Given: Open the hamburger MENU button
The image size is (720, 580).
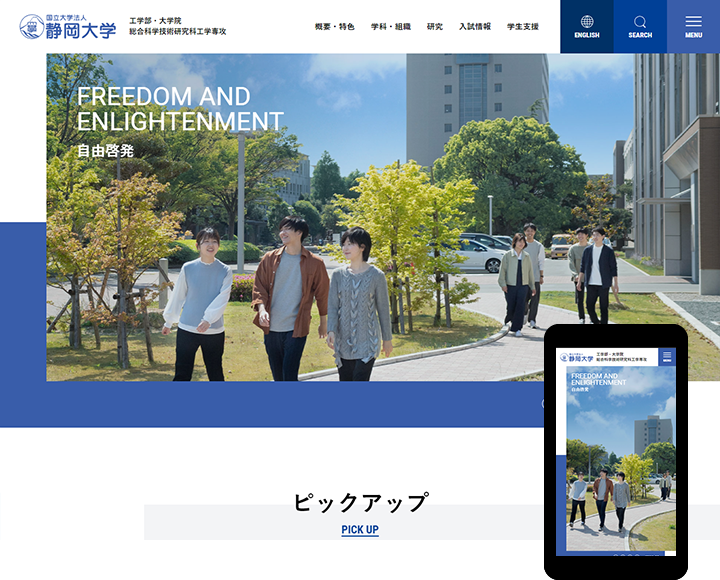Looking at the screenshot, I should tap(693, 26).
